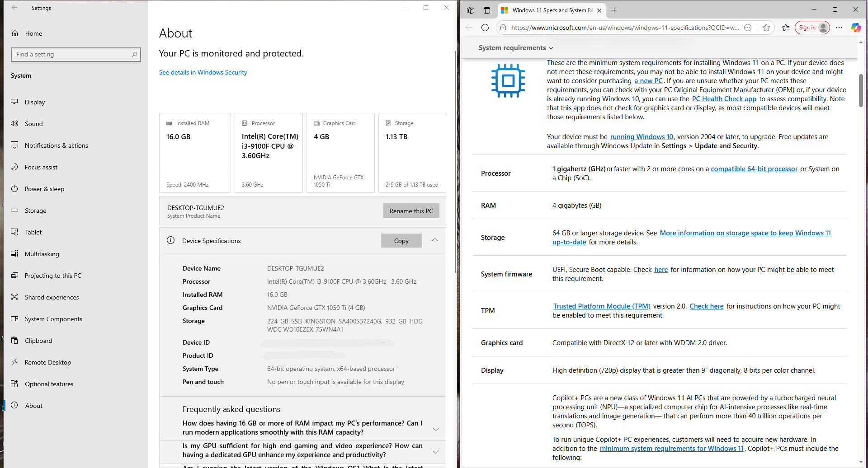Open Edge Copilot icon
The height and width of the screenshot is (468, 868).
856,28
